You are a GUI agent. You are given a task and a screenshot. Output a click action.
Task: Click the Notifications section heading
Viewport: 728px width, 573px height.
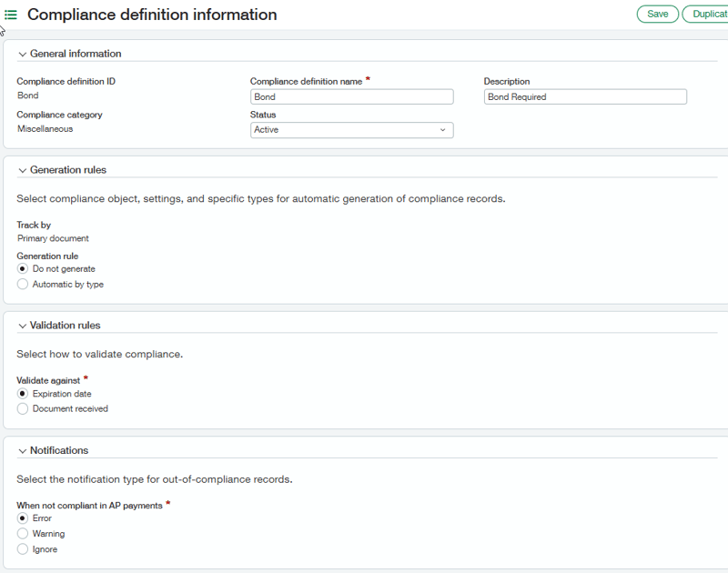click(59, 450)
